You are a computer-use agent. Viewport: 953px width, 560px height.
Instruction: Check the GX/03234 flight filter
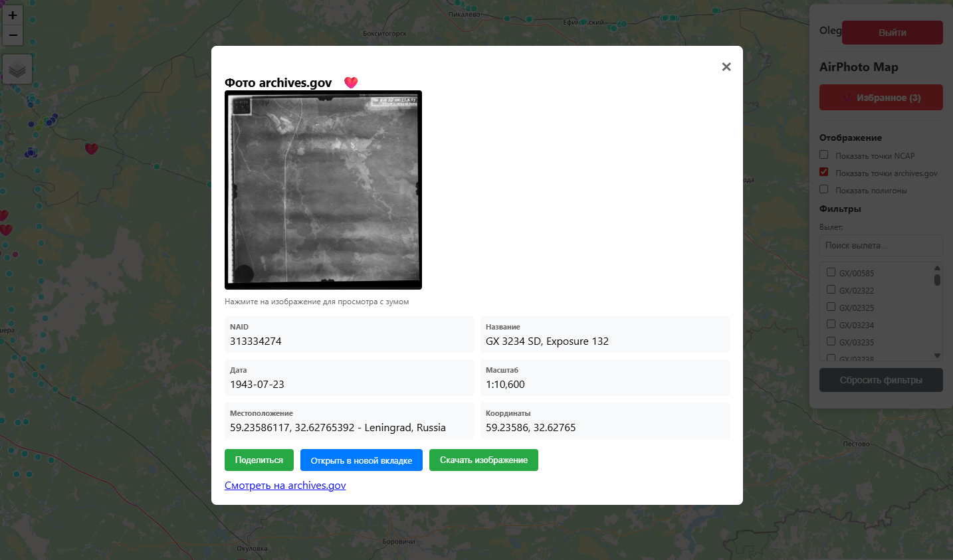pos(831,324)
